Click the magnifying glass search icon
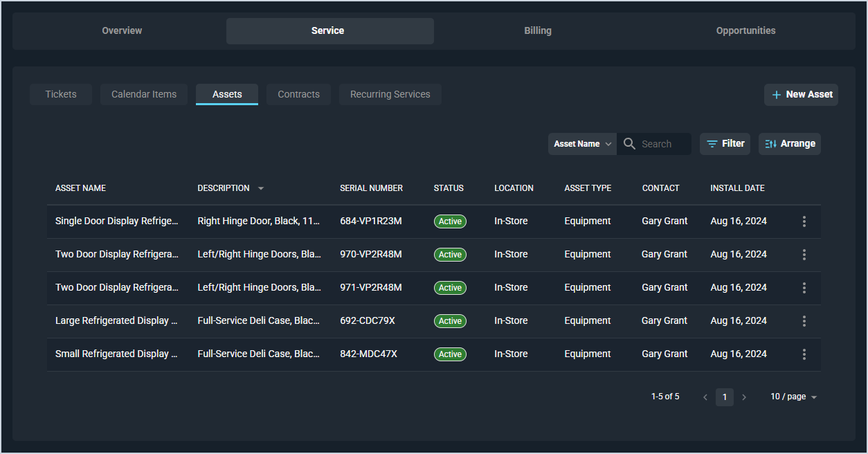Screen dimensions: 868x454 (629, 144)
